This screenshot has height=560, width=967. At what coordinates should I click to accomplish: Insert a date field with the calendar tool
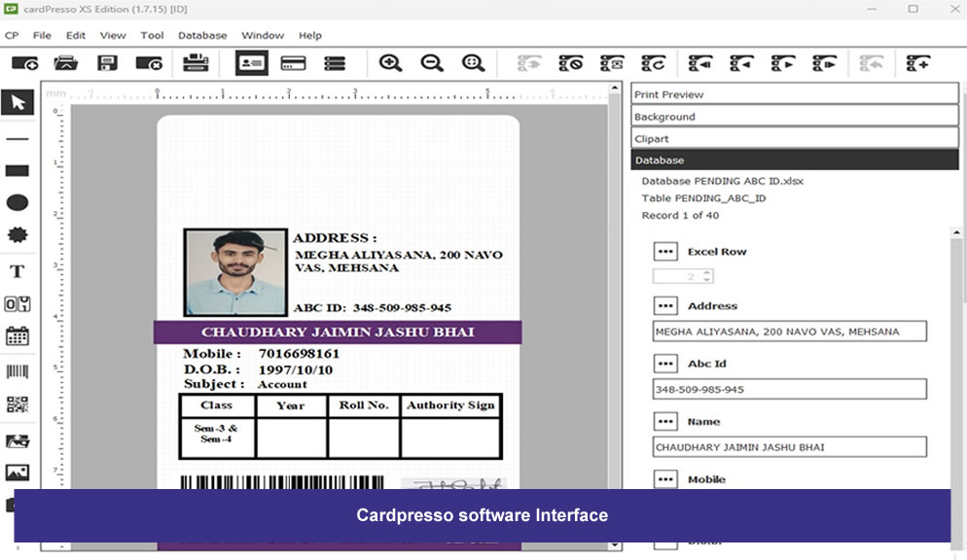[18, 336]
